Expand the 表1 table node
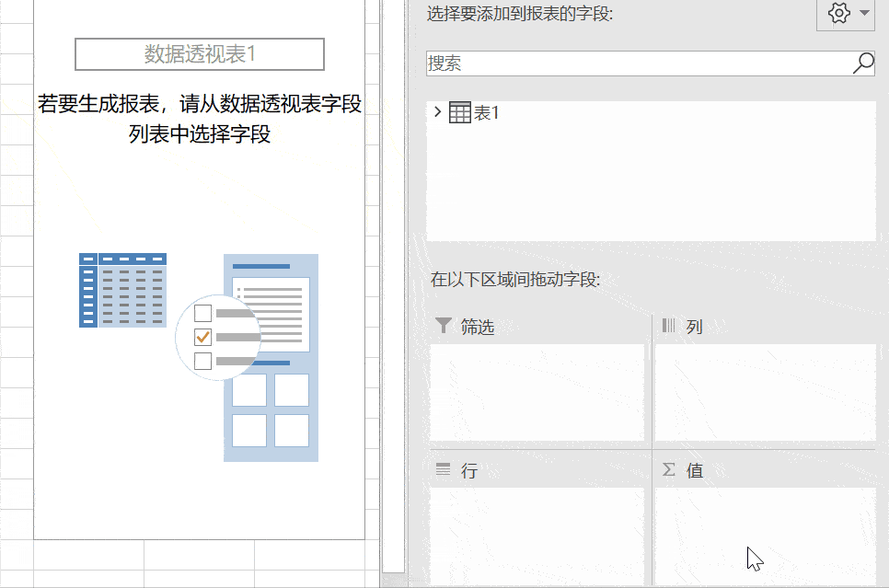889x588 pixels. [437, 111]
